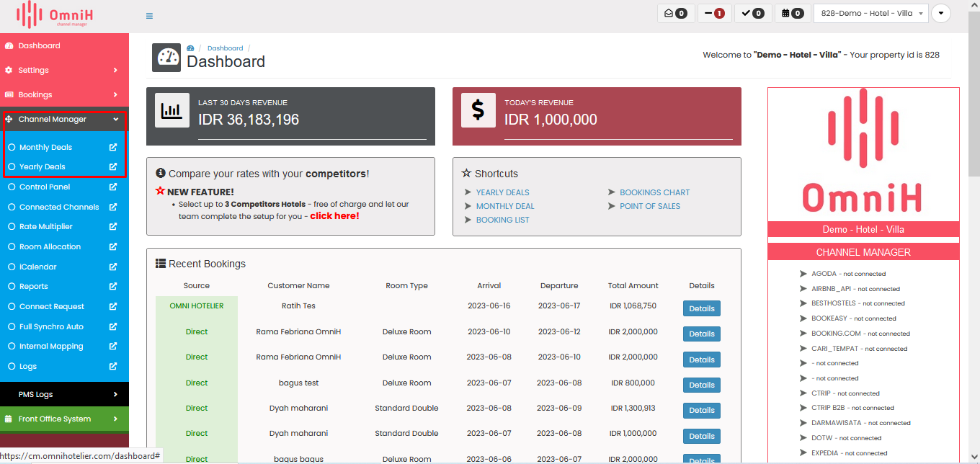Open the POINT OF SALES shortcut
The height and width of the screenshot is (464, 980).
coord(650,206)
